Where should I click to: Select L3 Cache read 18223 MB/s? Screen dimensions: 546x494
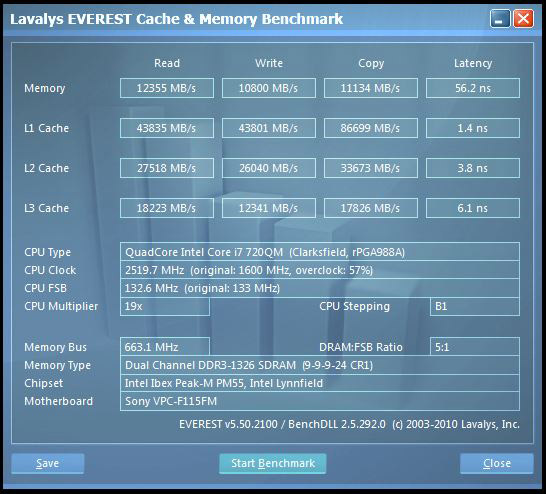tap(167, 208)
